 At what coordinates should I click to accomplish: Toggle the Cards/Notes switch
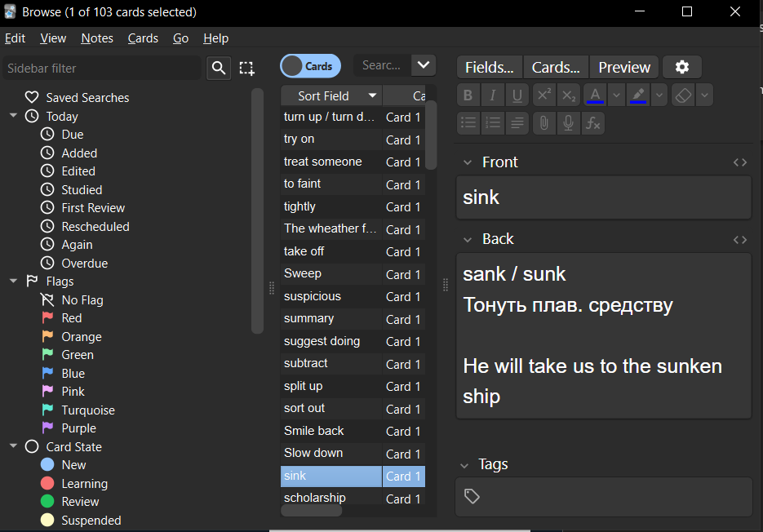click(310, 66)
